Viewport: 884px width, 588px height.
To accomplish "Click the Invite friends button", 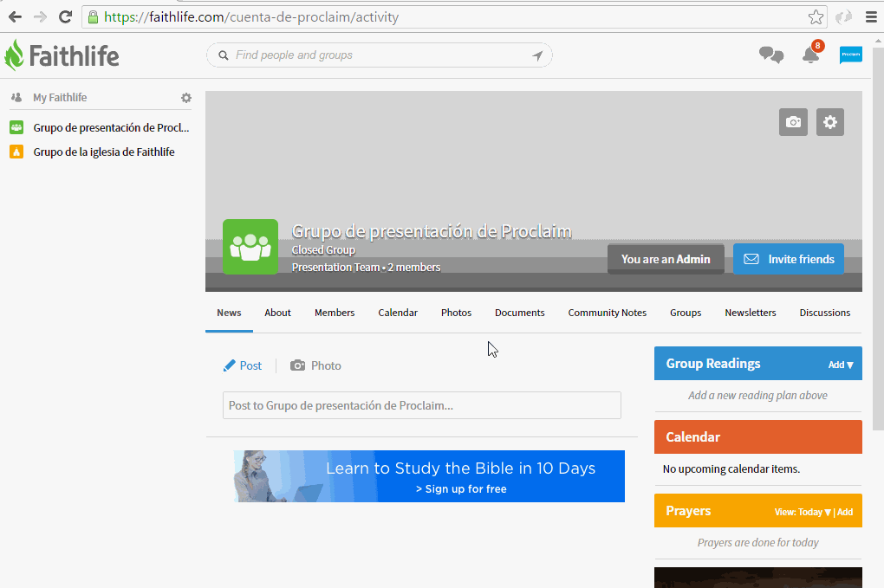I will click(x=788, y=259).
